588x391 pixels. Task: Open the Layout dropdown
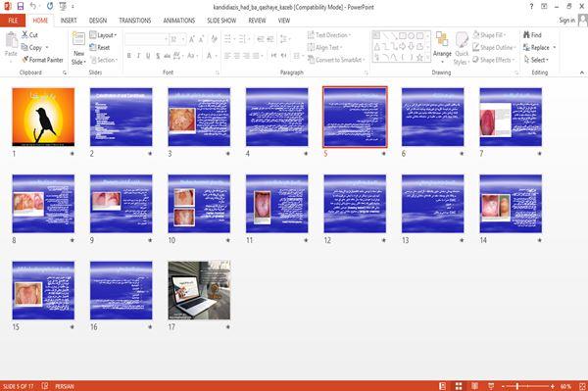click(x=103, y=35)
